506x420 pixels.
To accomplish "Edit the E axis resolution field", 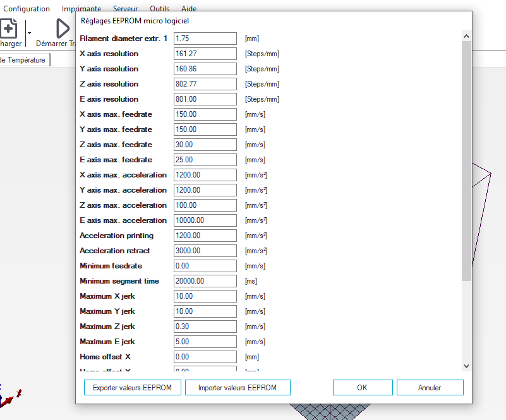I will [205, 99].
